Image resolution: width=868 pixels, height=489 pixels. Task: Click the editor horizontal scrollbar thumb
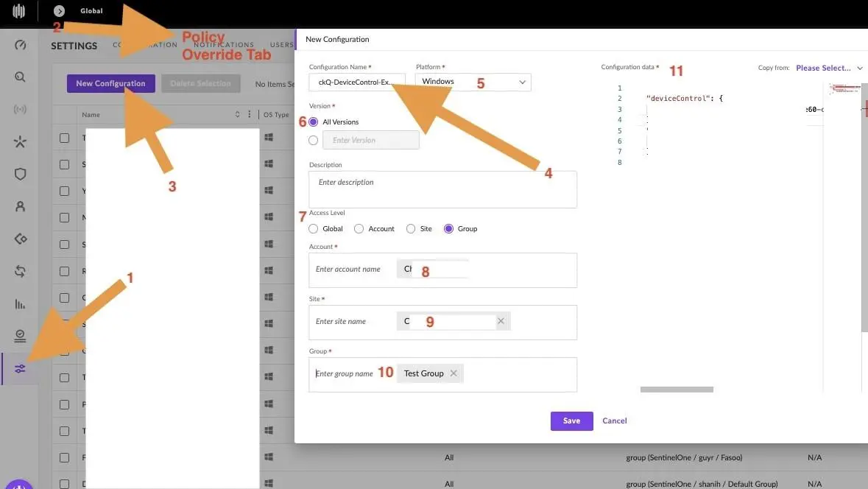pos(677,390)
